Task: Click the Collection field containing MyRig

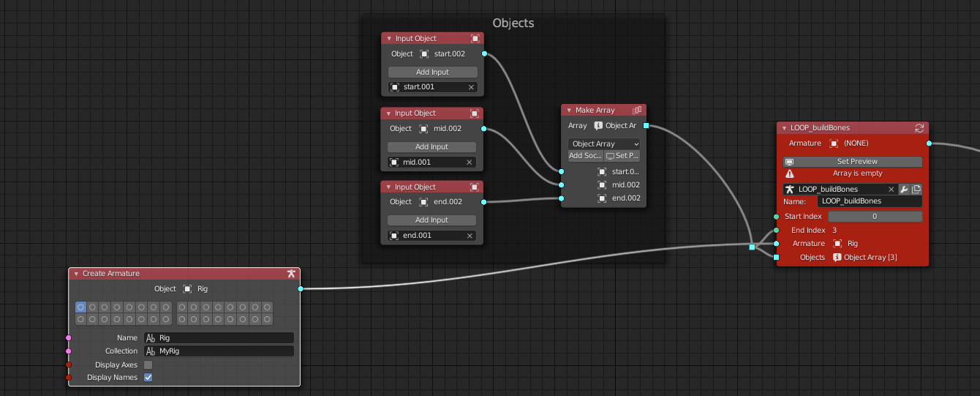Action: click(219, 351)
